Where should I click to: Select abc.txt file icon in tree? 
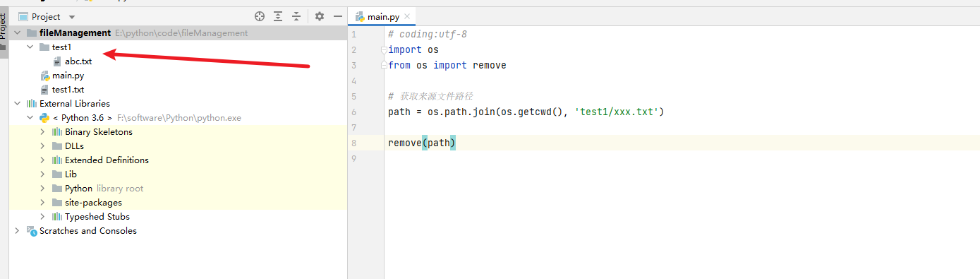point(57,61)
